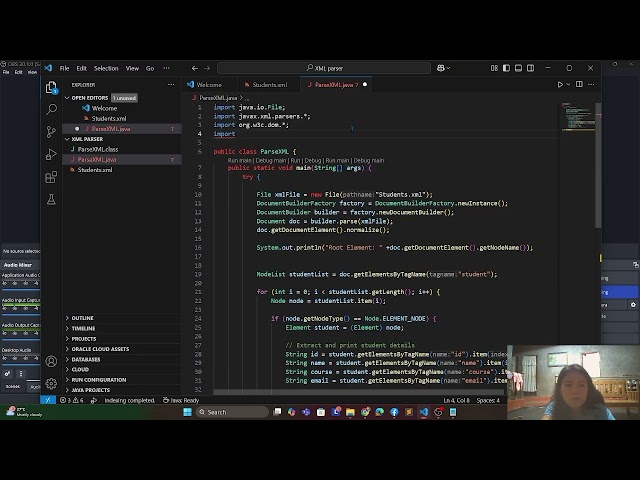The width and height of the screenshot is (640, 480).
Task: Open the VS Code View menu
Action: (132, 68)
